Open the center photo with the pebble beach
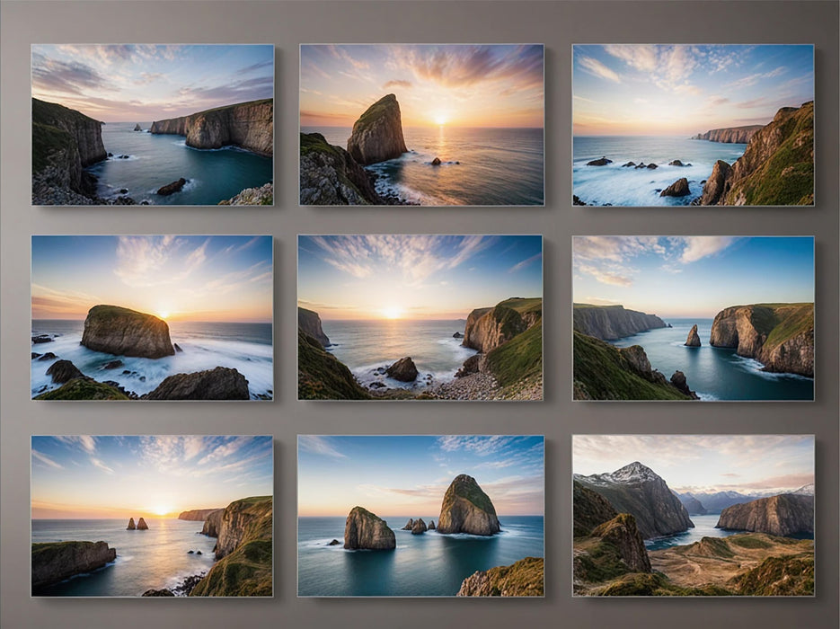 420,317
